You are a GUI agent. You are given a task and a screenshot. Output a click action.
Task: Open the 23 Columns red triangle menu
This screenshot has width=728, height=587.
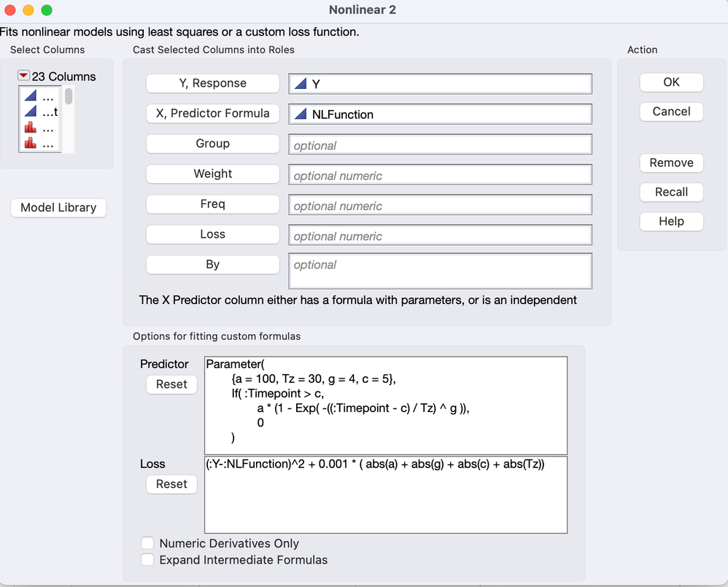[23, 76]
